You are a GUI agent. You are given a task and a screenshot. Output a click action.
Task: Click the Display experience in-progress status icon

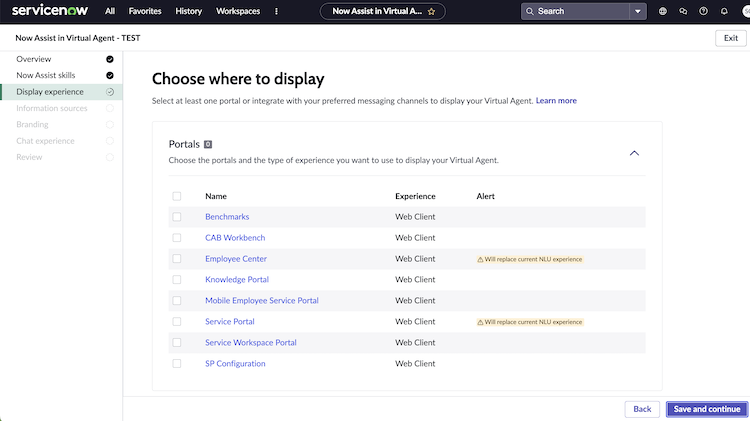click(x=110, y=92)
